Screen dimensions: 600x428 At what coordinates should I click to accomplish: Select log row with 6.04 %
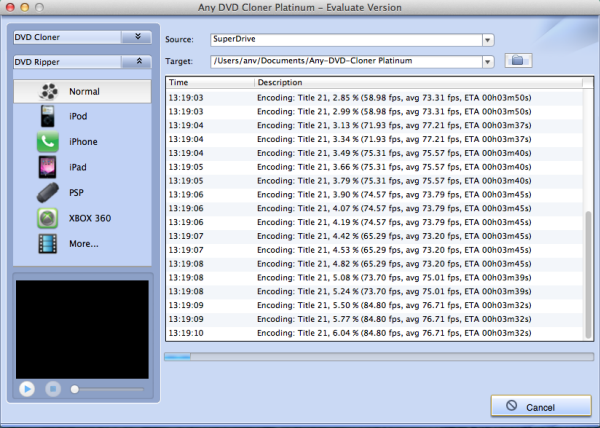(x=375, y=333)
